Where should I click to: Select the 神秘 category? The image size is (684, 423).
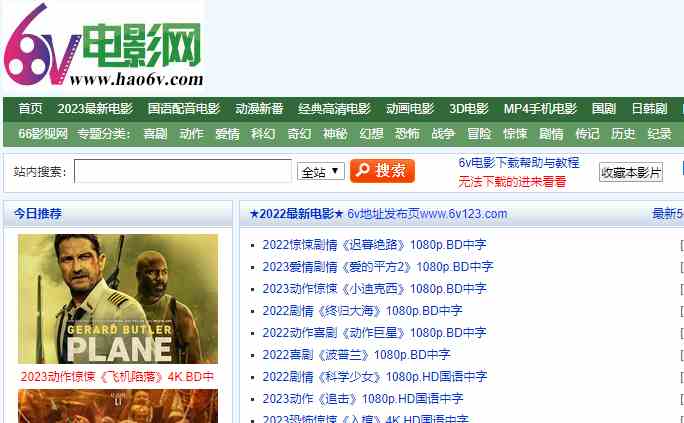coord(335,133)
